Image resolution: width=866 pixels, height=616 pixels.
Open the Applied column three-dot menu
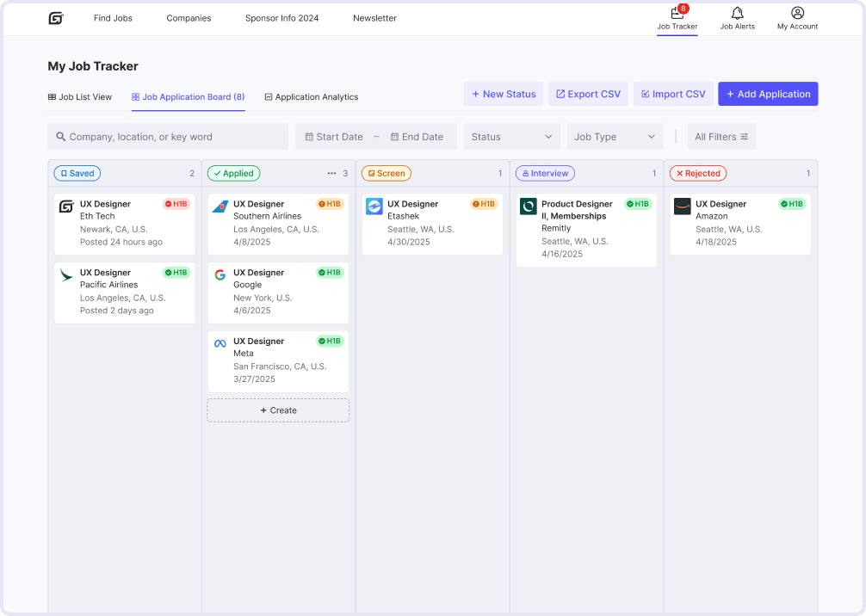[x=332, y=173]
